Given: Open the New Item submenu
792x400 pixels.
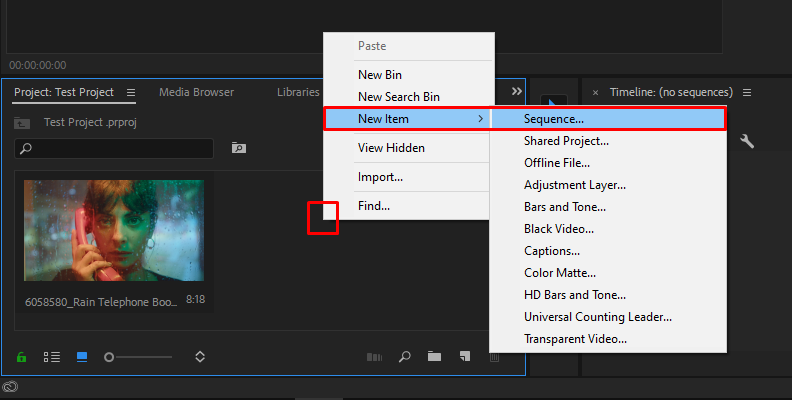Looking at the screenshot, I should pyautogui.click(x=407, y=119).
